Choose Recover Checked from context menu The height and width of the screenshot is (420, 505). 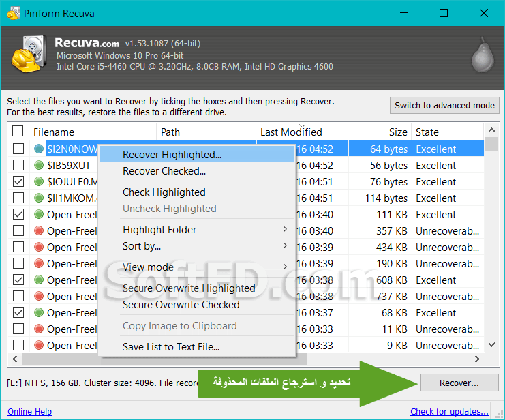197,171
